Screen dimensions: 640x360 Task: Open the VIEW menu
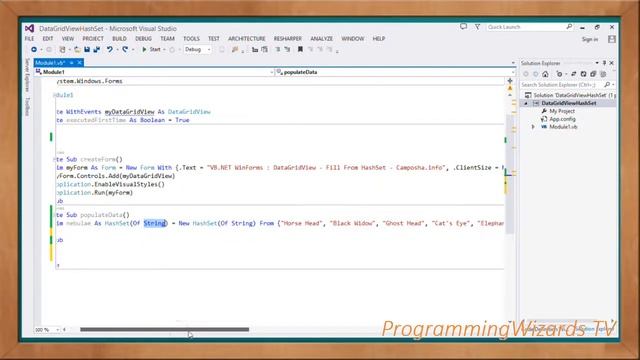(68, 39)
